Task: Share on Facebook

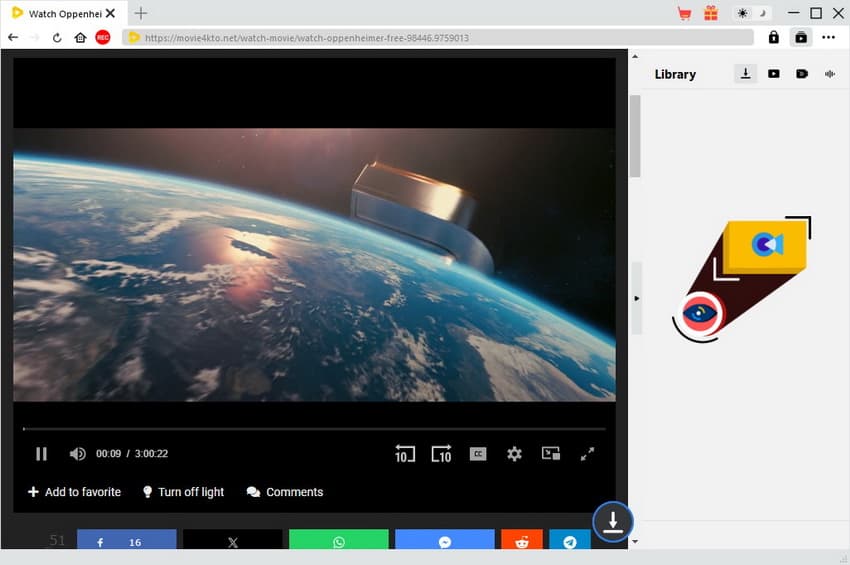Action: pos(126,540)
